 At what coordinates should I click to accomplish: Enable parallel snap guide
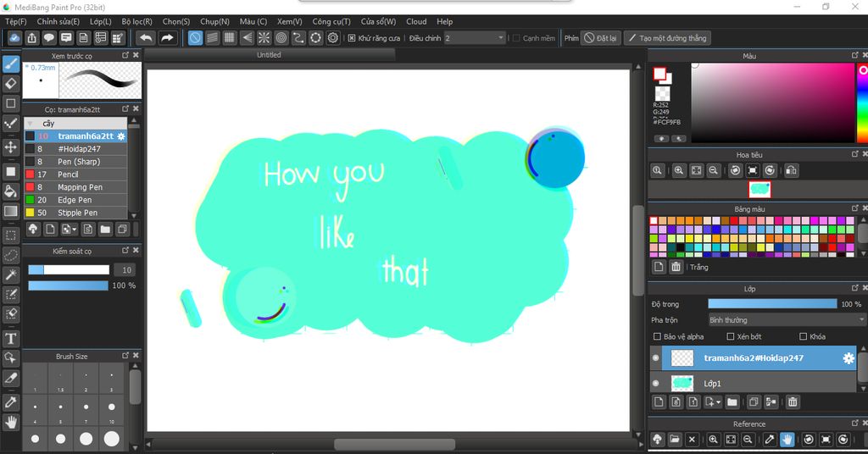tap(212, 37)
